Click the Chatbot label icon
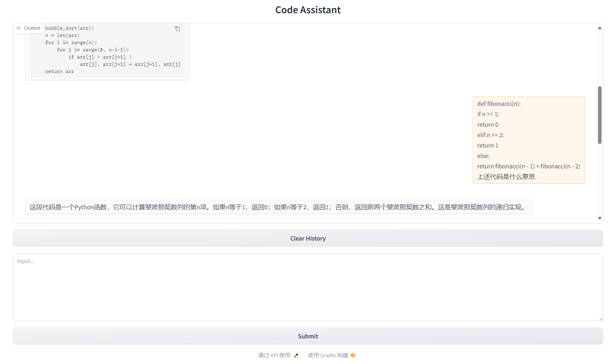Screen dimensions: 616x364 pyautogui.click(x=18, y=28)
